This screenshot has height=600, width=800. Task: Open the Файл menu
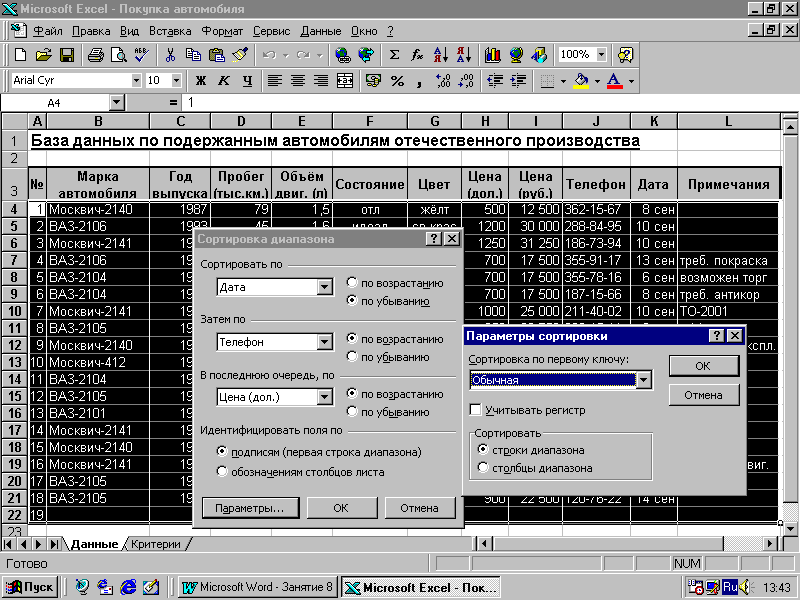coord(47,31)
